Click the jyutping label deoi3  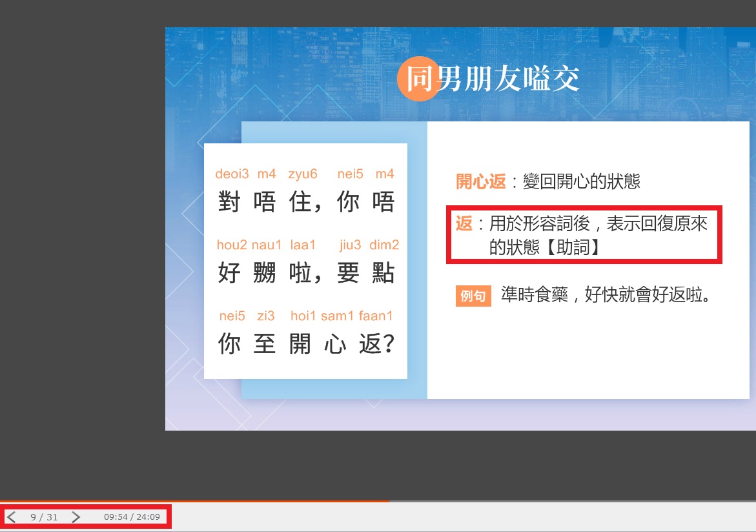coord(232,174)
